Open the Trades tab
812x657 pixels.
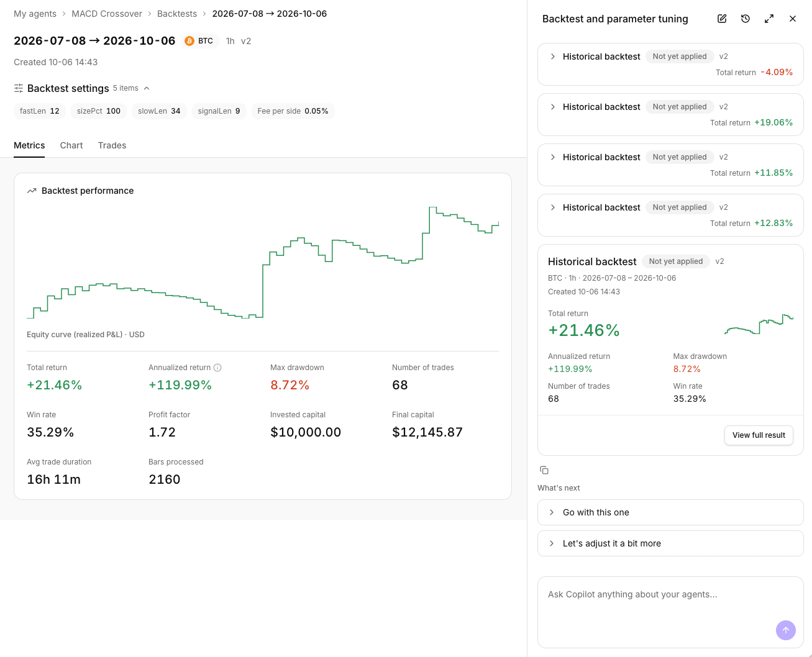[112, 145]
